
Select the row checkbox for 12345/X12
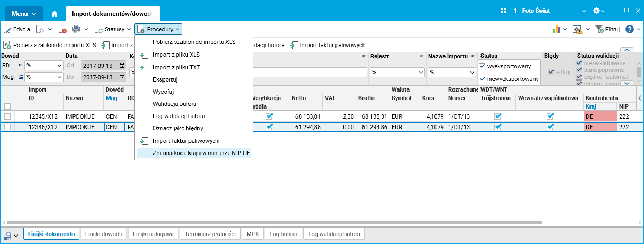pyautogui.click(x=7, y=116)
